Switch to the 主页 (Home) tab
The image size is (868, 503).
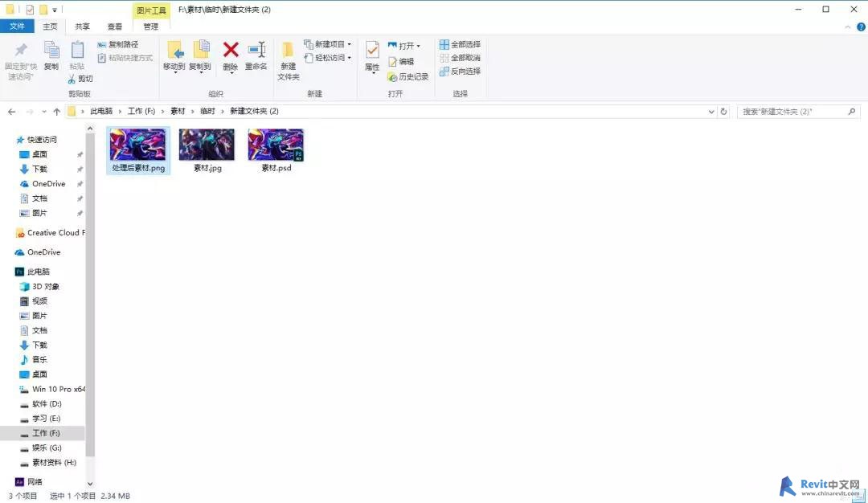[50, 26]
